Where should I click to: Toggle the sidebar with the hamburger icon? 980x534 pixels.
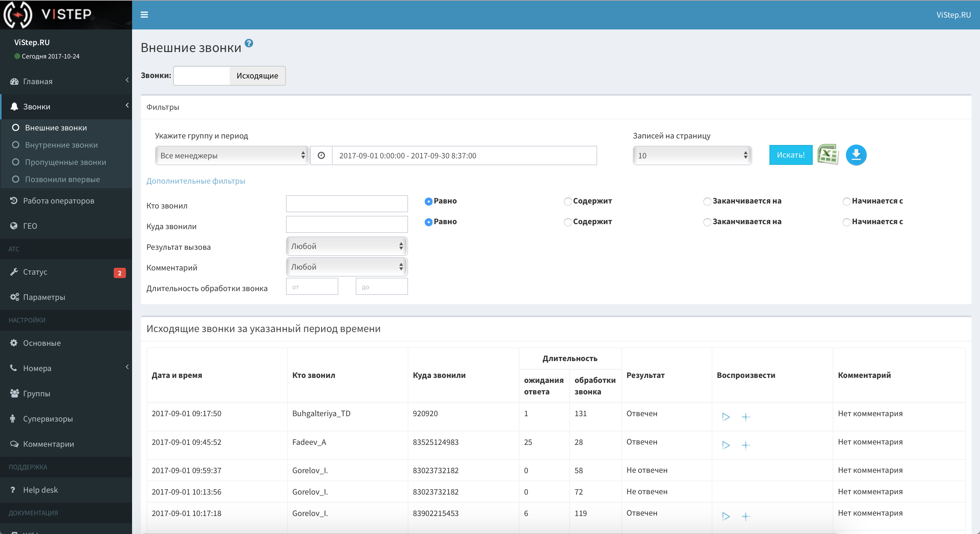[x=144, y=15]
